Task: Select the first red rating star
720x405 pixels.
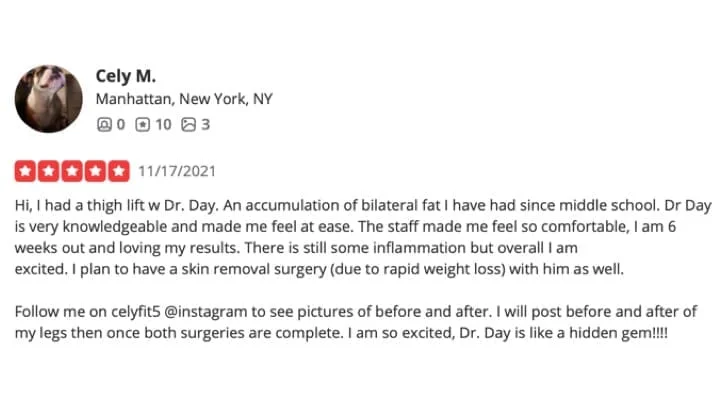Action: coord(25,171)
